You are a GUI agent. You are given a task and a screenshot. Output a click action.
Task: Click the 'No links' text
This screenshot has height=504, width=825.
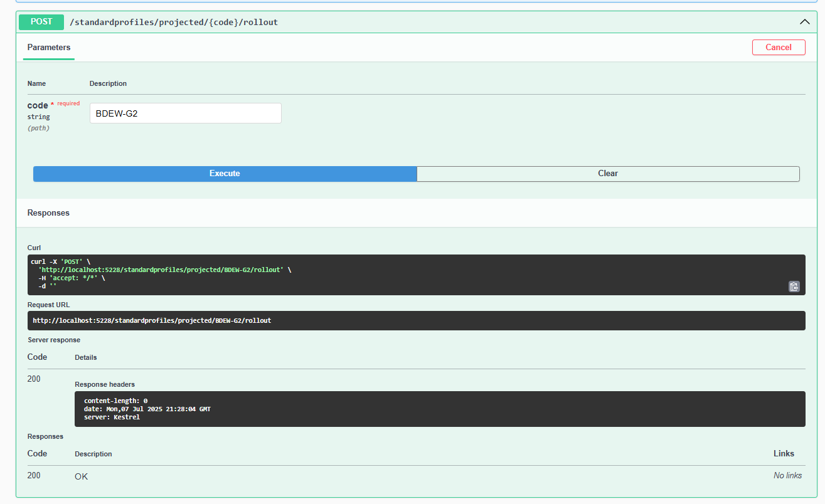[787, 476]
